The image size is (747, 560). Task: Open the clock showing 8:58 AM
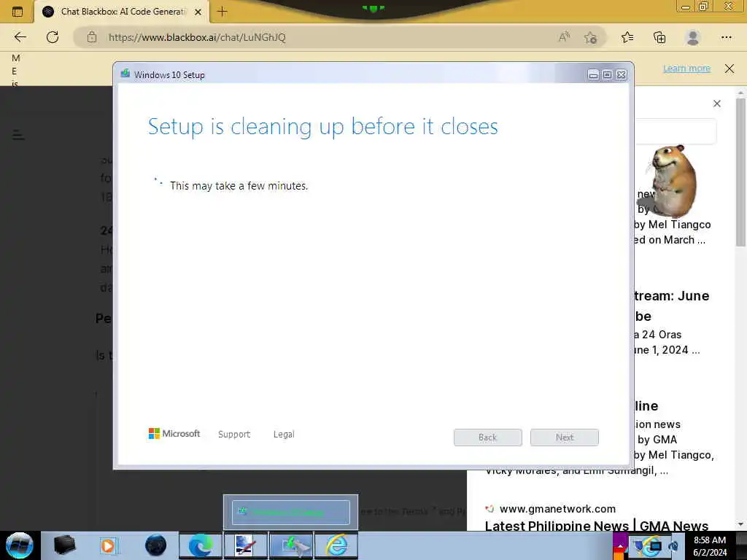pyautogui.click(x=710, y=546)
